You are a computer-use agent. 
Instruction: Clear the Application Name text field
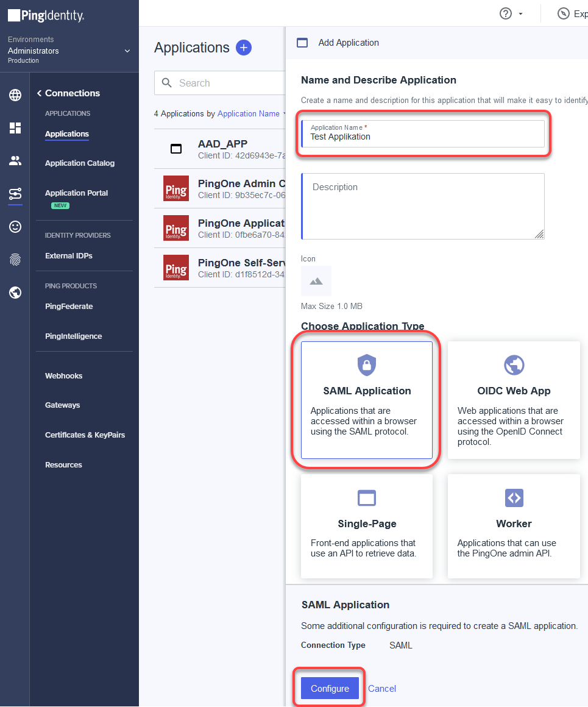click(423, 138)
